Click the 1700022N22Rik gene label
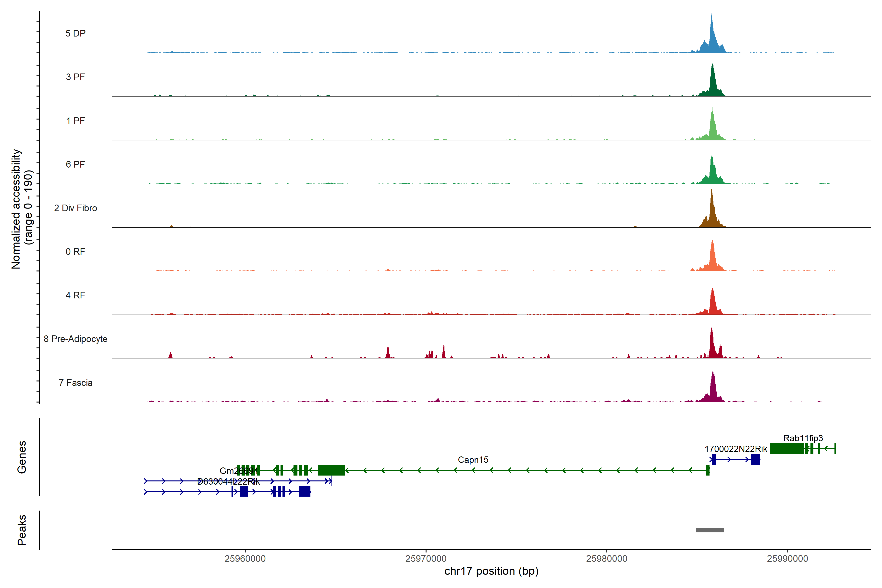Viewport: 882px width, 588px height. point(736,449)
